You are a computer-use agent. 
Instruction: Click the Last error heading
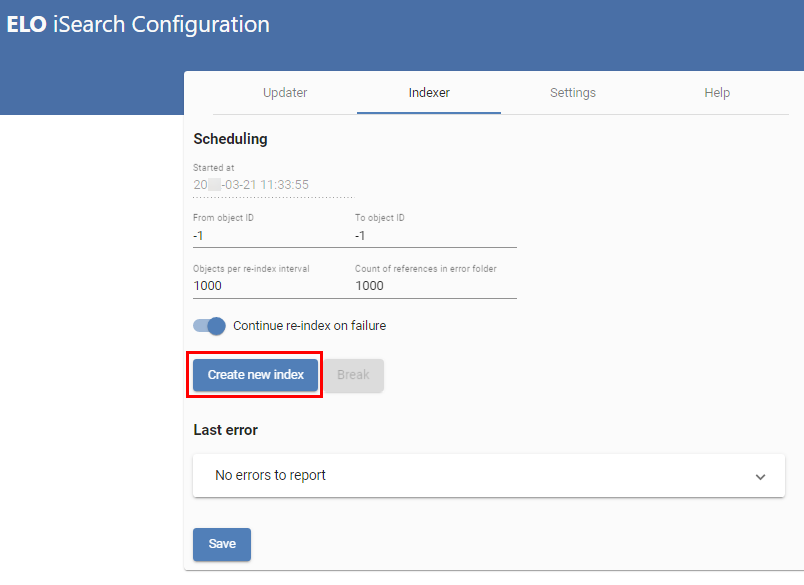click(226, 430)
